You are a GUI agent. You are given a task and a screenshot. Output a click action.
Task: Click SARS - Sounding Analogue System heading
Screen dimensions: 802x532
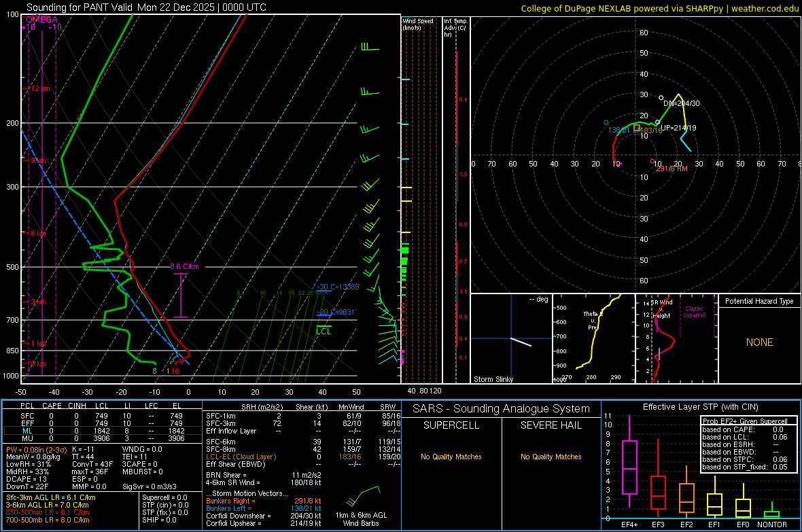coord(501,409)
